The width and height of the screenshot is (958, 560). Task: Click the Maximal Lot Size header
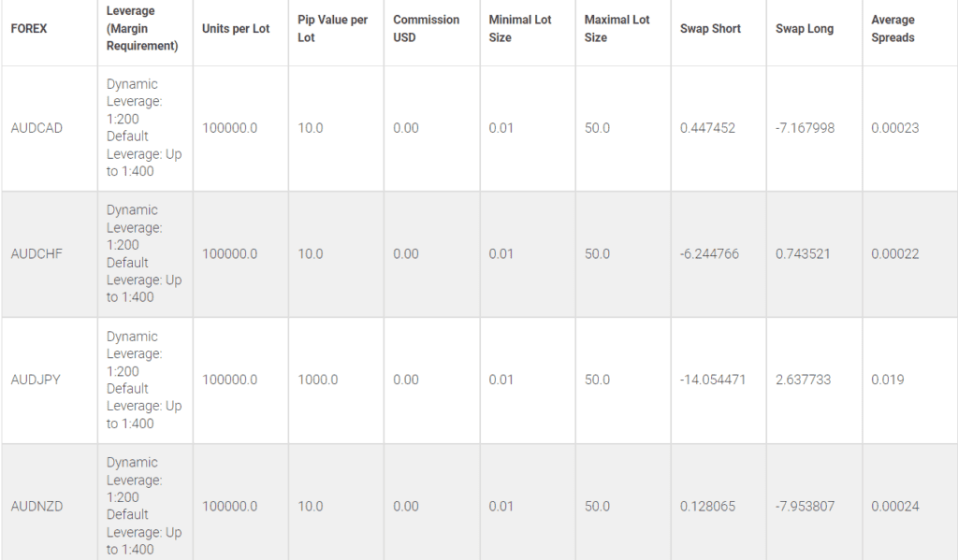(617, 29)
